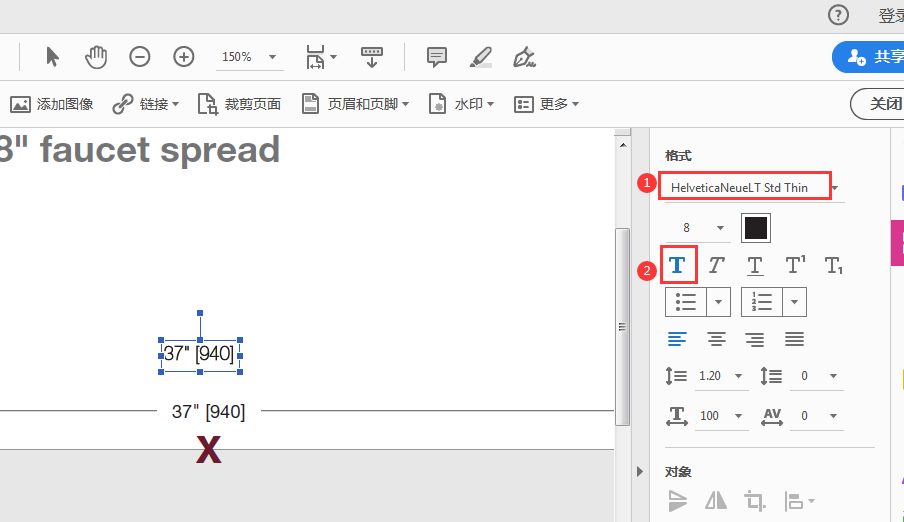Expand the line spacing 1.20 dropdown

[x=739, y=376]
